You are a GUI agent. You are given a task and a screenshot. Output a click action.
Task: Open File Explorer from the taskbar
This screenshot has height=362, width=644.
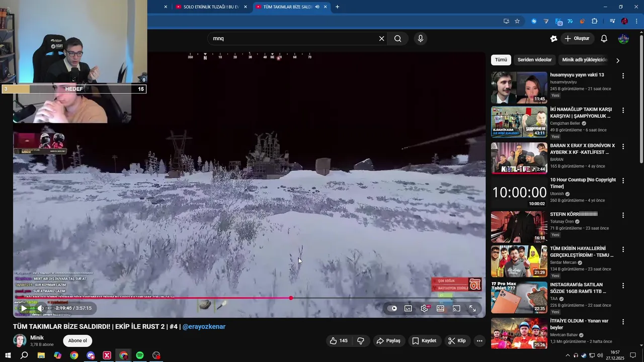click(x=41, y=355)
